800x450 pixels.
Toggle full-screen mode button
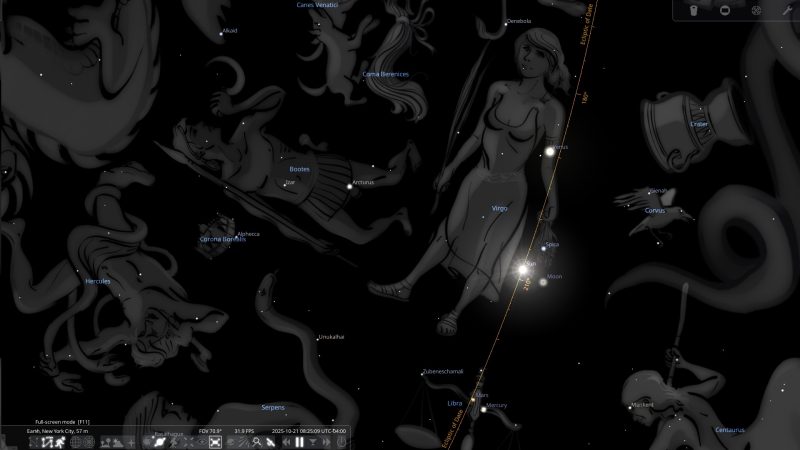point(214,442)
